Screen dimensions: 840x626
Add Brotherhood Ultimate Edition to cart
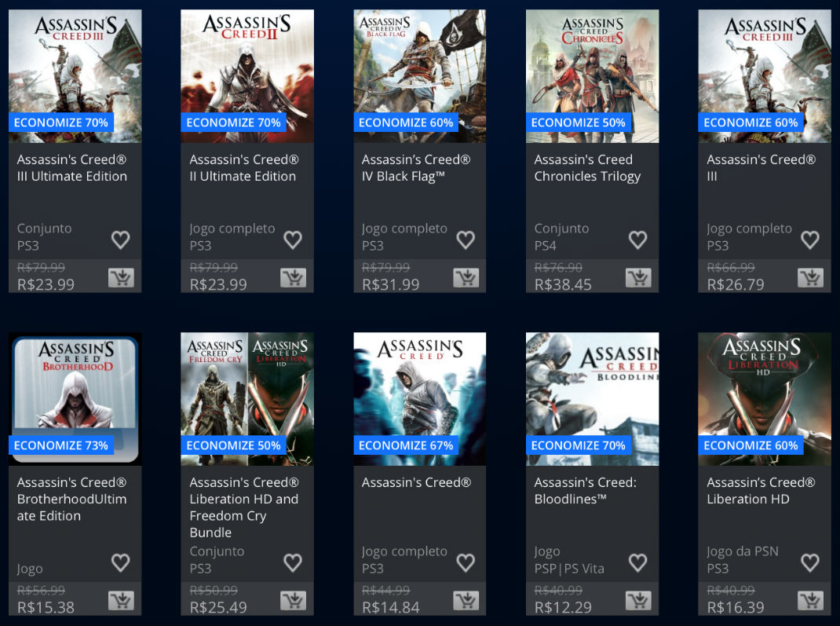click(x=122, y=600)
